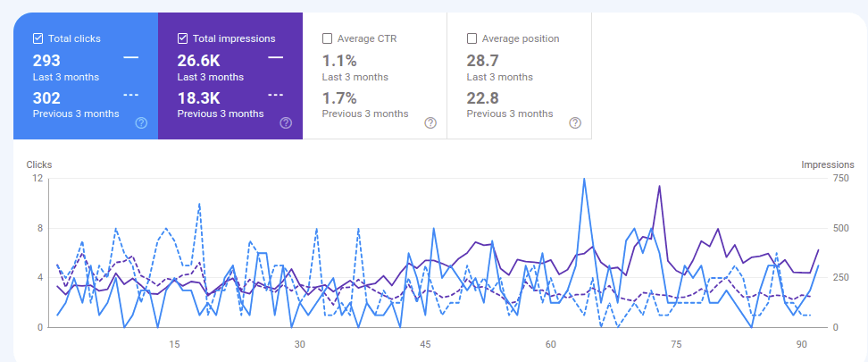Click help icon in Average CTR card
This screenshot has width=868, height=362.
click(430, 122)
